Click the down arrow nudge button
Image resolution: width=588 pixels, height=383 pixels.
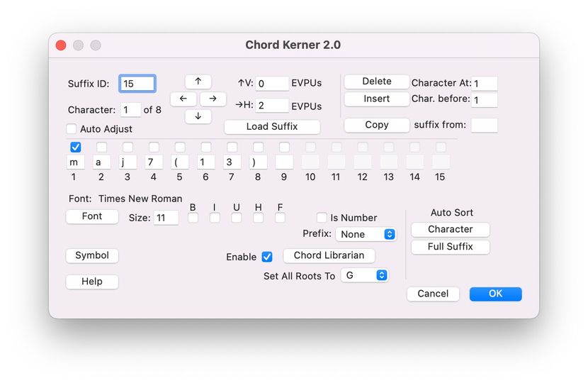click(198, 116)
